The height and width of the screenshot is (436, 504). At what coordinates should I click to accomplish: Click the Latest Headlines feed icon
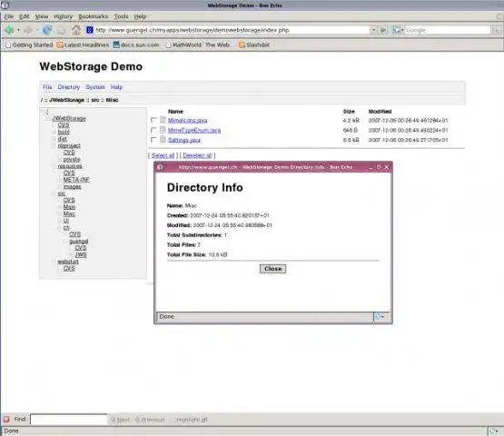tap(60, 45)
